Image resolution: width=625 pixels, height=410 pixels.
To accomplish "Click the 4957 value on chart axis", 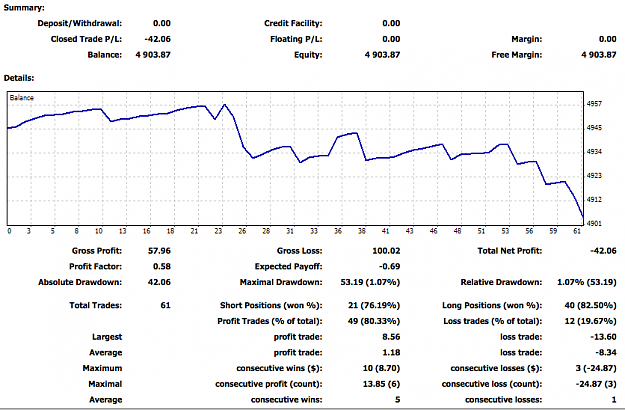I will click(594, 104).
